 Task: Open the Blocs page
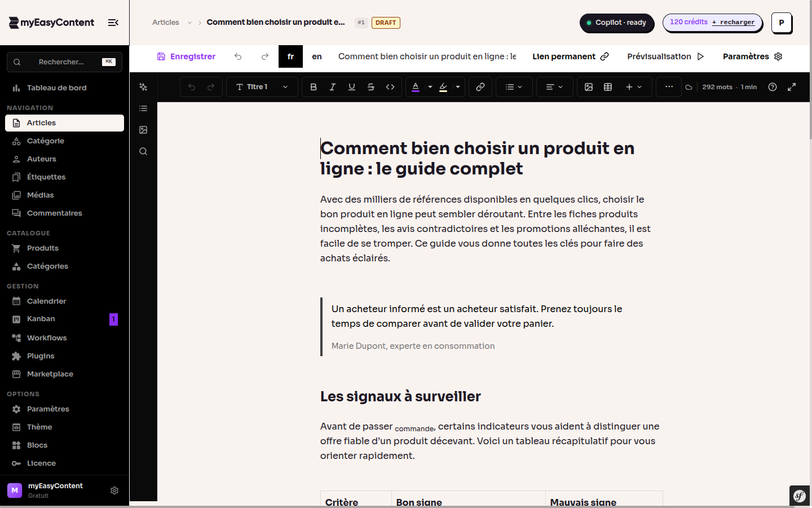pyautogui.click(x=64, y=445)
